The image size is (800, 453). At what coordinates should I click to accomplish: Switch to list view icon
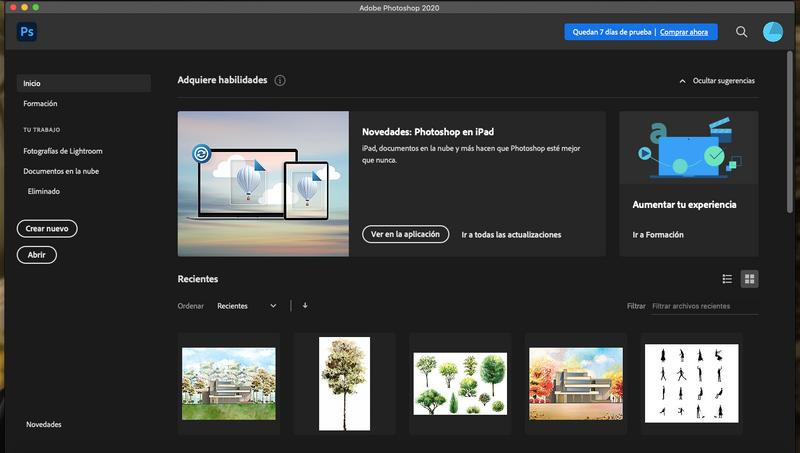pyautogui.click(x=727, y=279)
